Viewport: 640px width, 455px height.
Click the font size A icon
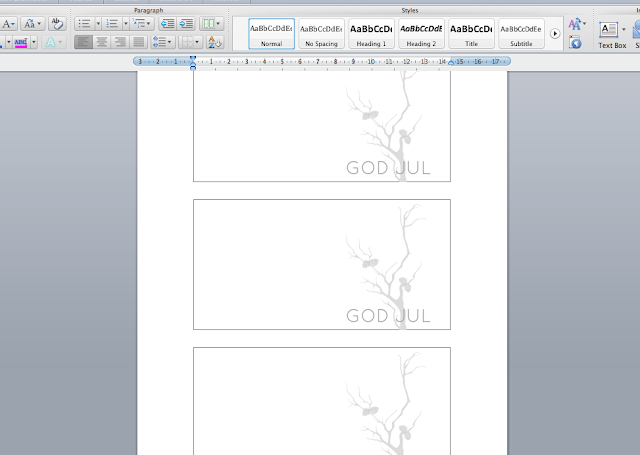(6, 24)
